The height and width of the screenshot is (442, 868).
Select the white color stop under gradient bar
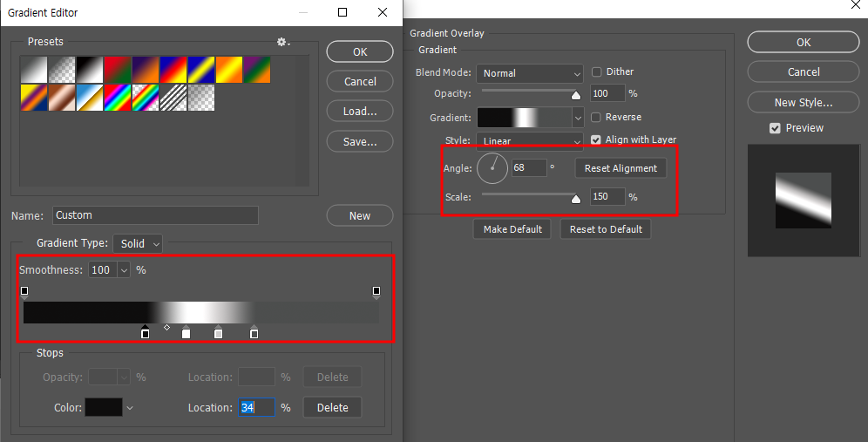(186, 332)
